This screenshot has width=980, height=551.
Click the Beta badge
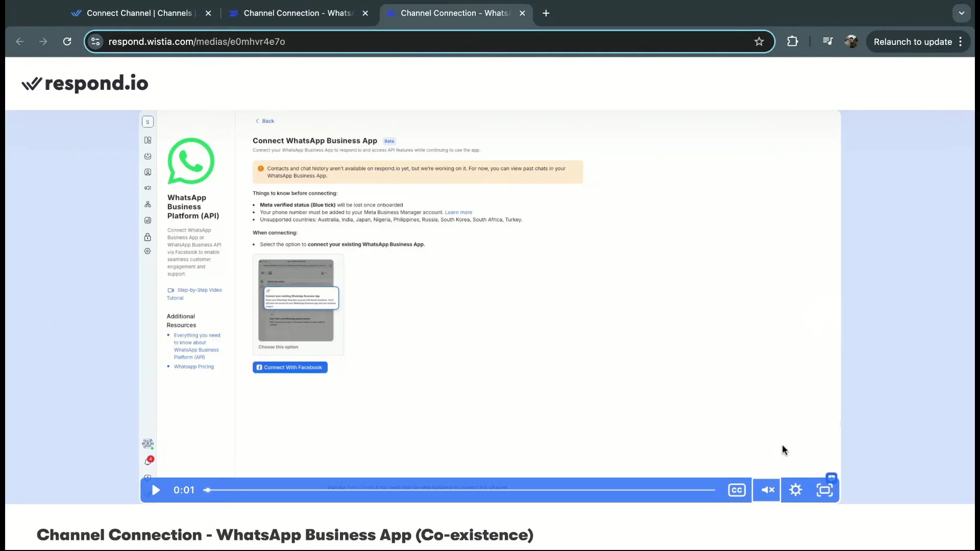point(389,141)
